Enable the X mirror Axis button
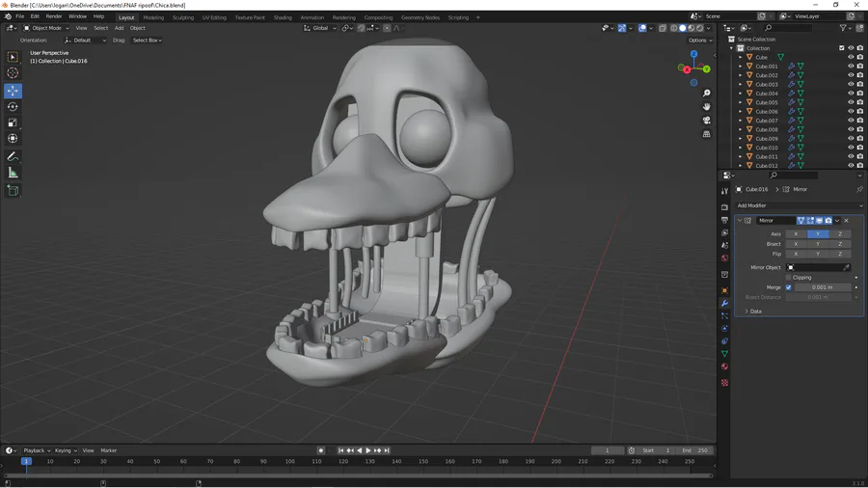 pos(796,234)
